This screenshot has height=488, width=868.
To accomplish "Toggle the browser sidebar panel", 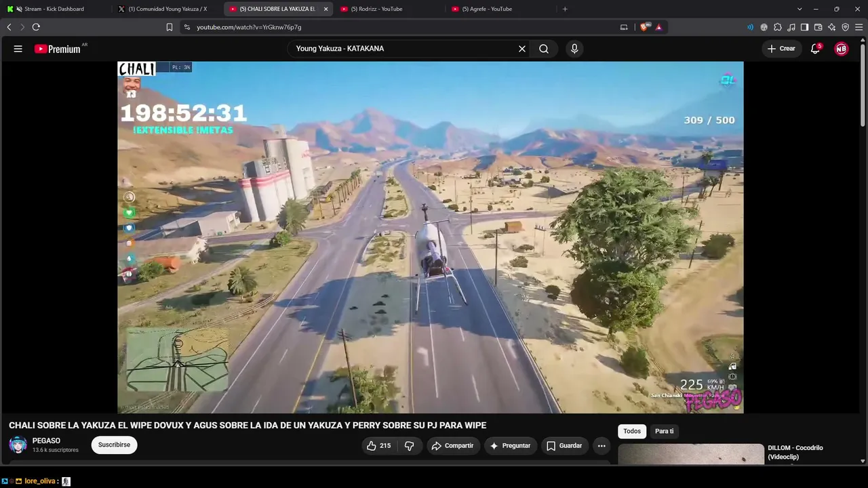I will tap(804, 27).
